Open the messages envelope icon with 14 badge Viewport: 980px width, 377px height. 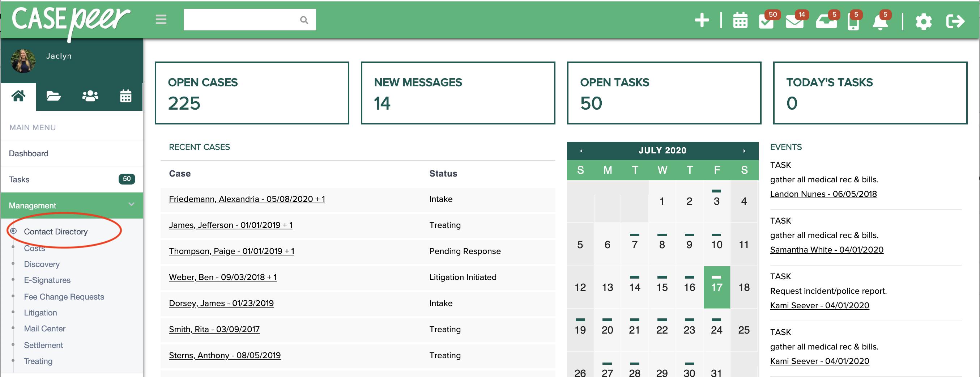click(x=796, y=23)
